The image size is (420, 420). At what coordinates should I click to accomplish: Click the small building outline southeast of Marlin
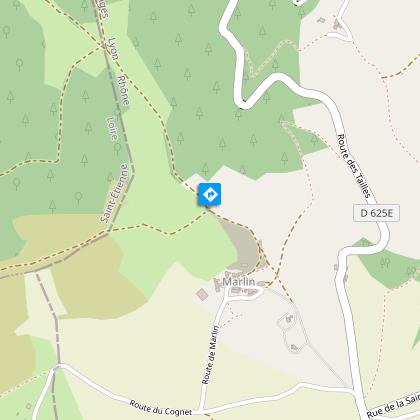click(x=289, y=319)
